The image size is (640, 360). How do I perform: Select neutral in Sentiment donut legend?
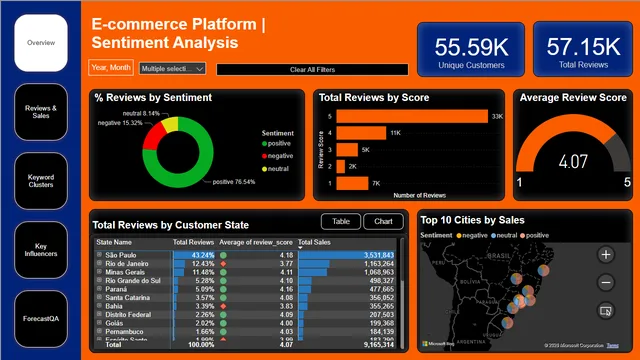tap(276, 169)
